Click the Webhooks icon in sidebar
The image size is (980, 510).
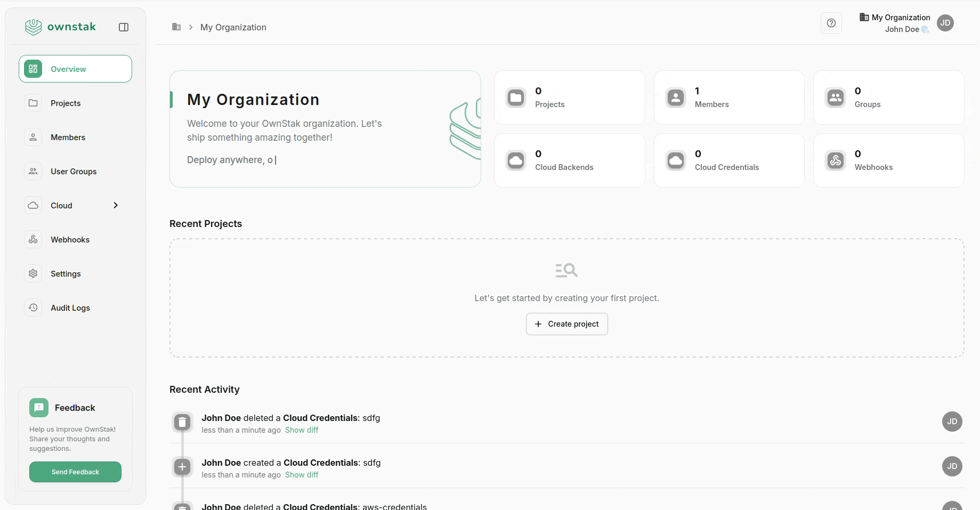pyautogui.click(x=33, y=239)
